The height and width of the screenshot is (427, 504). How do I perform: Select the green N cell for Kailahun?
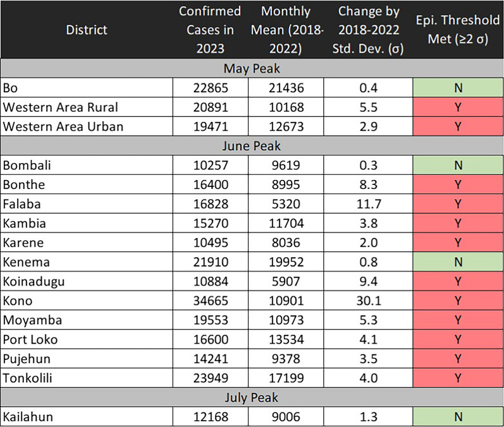[x=458, y=417]
